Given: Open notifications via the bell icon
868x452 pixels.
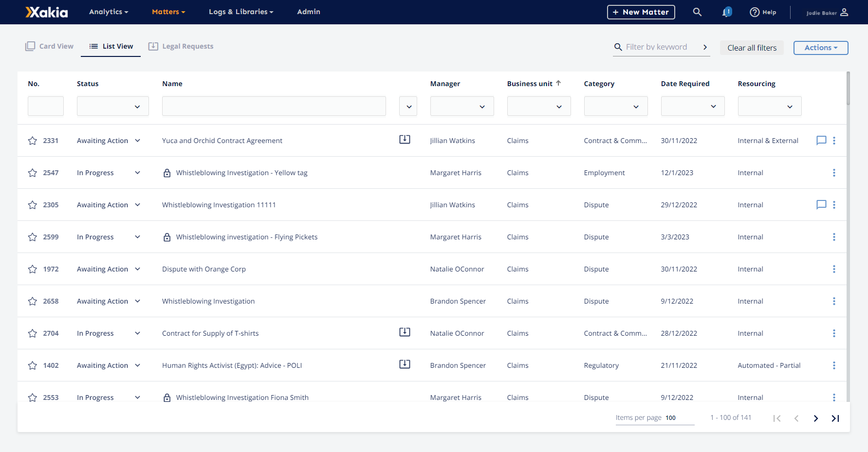Looking at the screenshot, I should click(x=726, y=12).
